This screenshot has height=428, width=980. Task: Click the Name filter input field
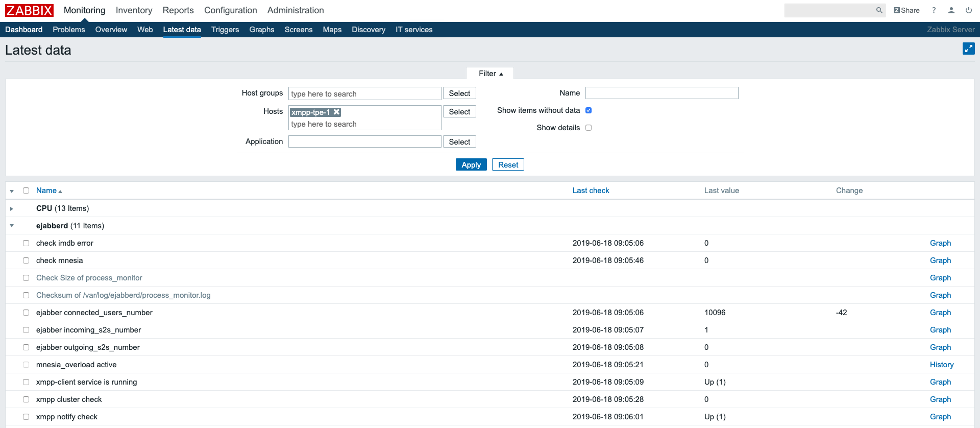pyautogui.click(x=661, y=93)
